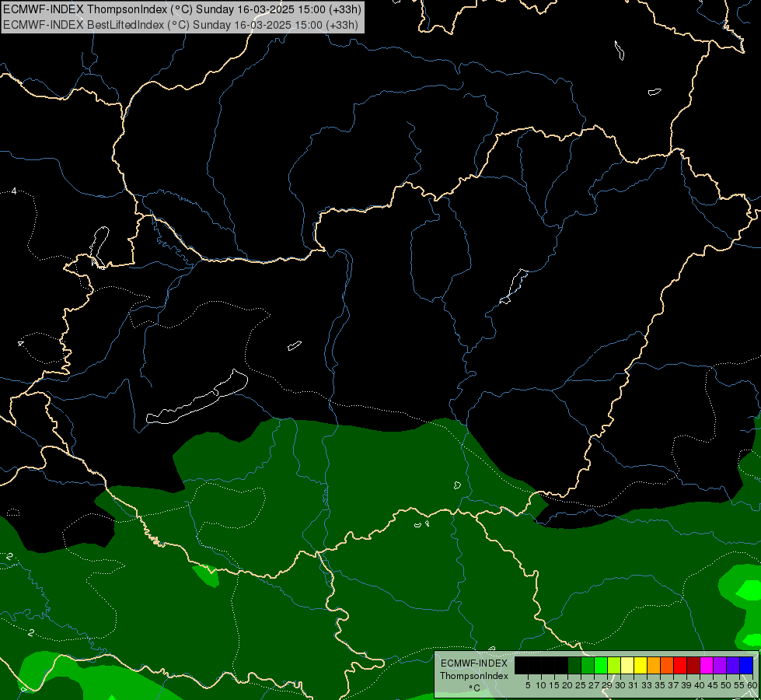Click the medium green 25–27 legend swatch
Screen dimensions: 761x700
(588, 665)
